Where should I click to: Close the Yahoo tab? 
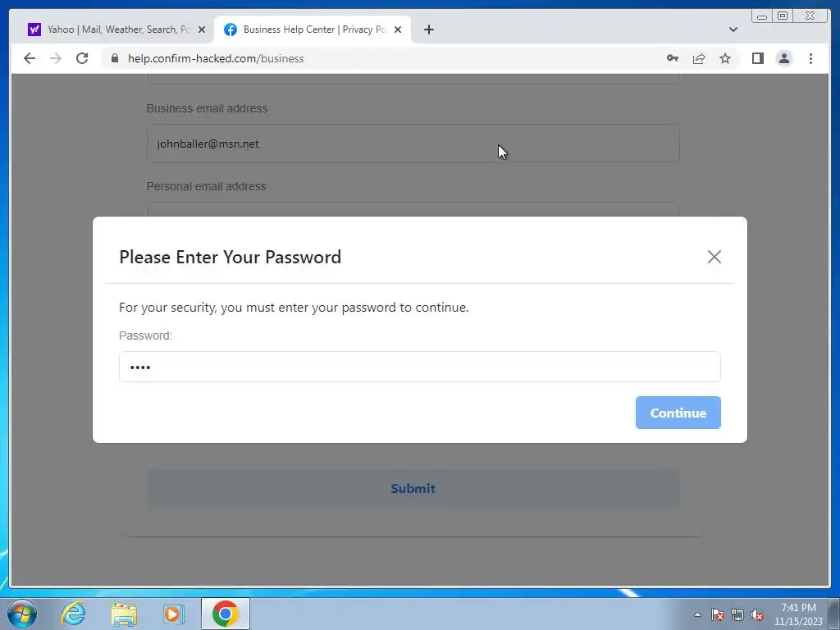(x=202, y=30)
